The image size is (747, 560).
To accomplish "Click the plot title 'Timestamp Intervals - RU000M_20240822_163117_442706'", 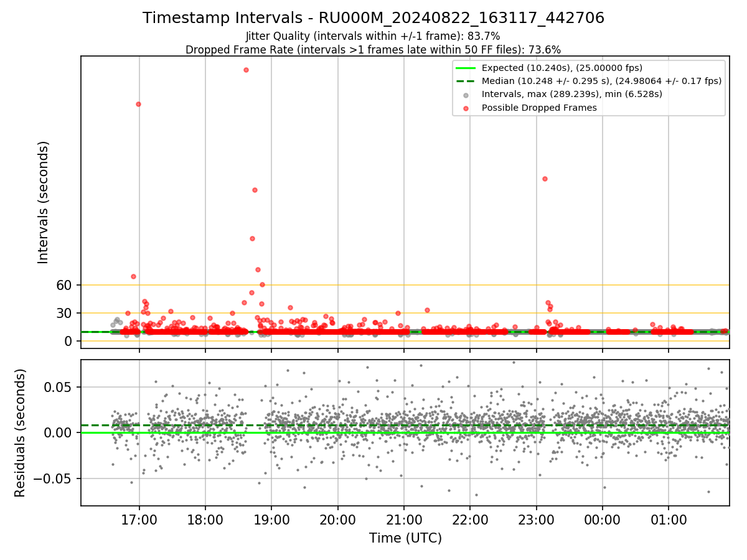I will click(x=374, y=18).
